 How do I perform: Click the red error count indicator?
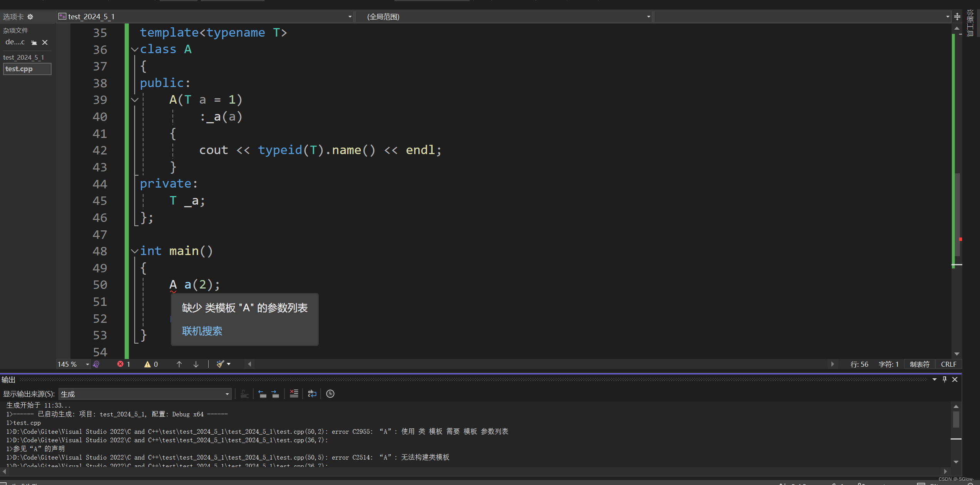pos(124,364)
